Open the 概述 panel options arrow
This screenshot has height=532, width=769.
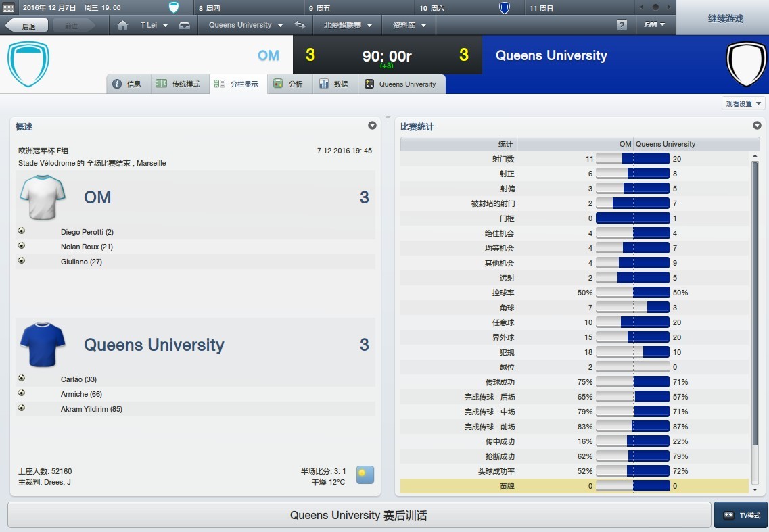(x=372, y=126)
